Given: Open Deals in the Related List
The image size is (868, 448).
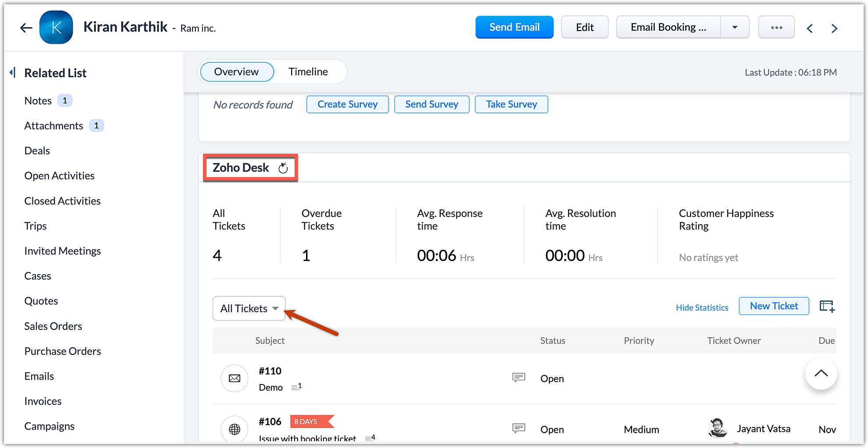Looking at the screenshot, I should (x=37, y=151).
